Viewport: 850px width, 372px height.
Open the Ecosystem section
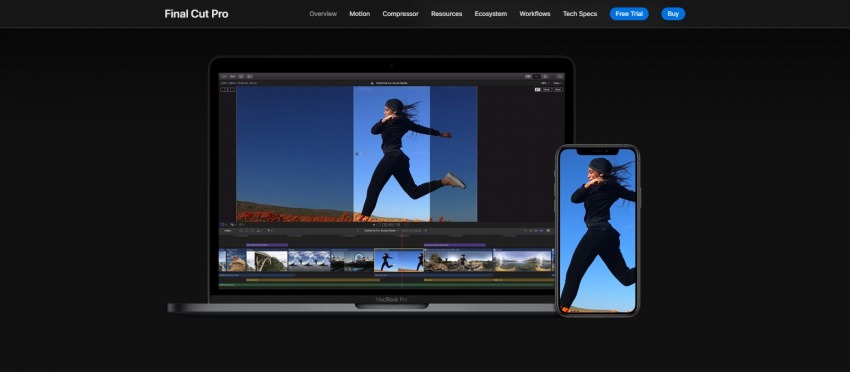[491, 14]
